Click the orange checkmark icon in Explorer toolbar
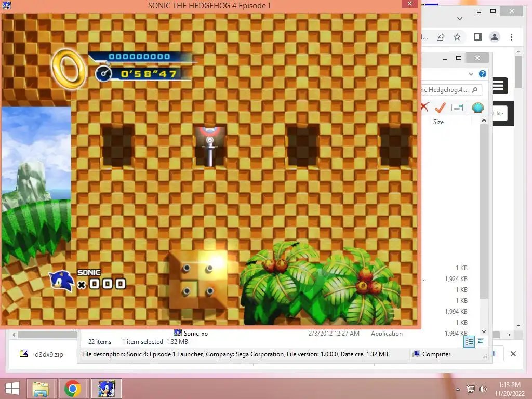Image resolution: width=532 pixels, height=399 pixels. 440,108
